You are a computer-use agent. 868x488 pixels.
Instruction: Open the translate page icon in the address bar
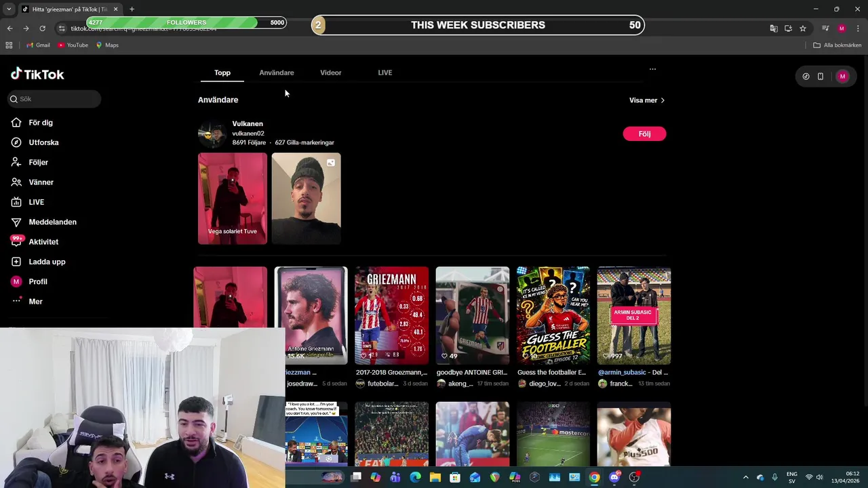coord(774,28)
